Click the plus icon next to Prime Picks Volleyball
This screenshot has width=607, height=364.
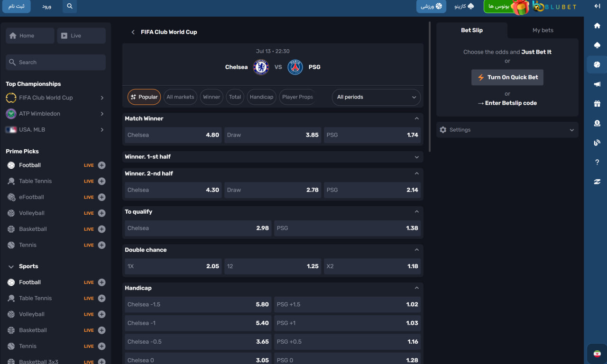(x=101, y=213)
